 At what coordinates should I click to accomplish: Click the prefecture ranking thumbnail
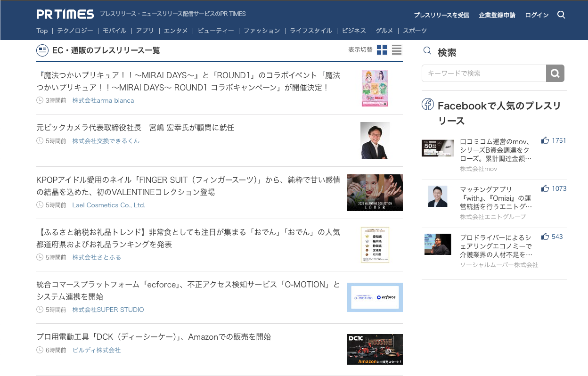(375, 245)
